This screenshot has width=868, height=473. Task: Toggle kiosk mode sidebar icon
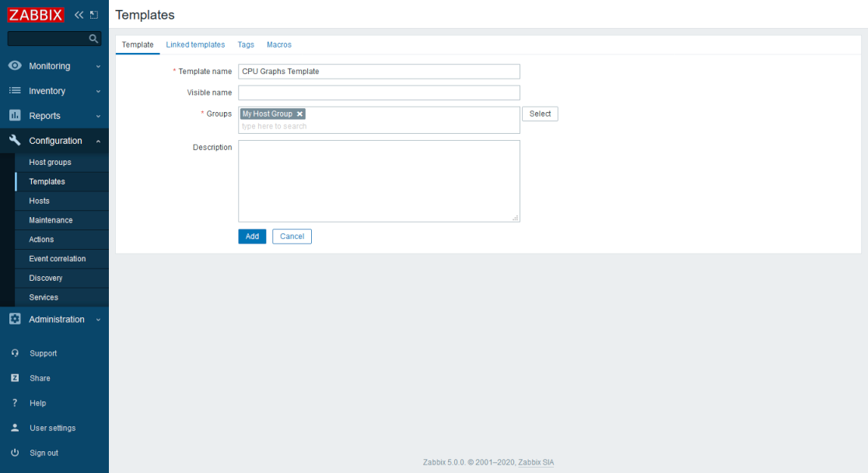coord(94,15)
